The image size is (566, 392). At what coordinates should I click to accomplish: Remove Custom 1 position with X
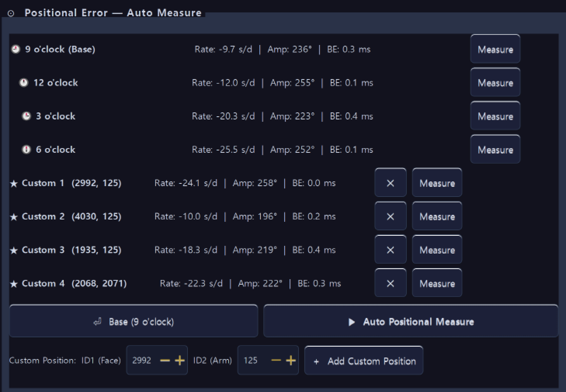click(x=390, y=183)
